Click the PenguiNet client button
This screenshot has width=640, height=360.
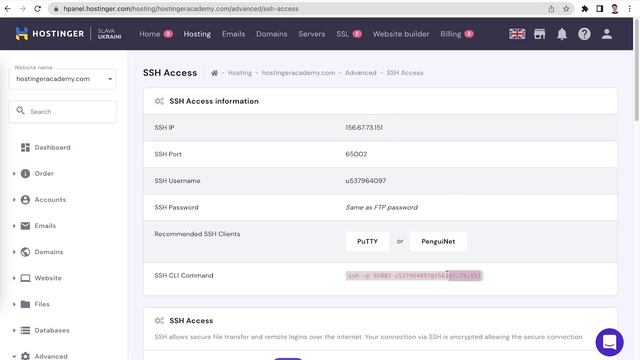(x=438, y=241)
